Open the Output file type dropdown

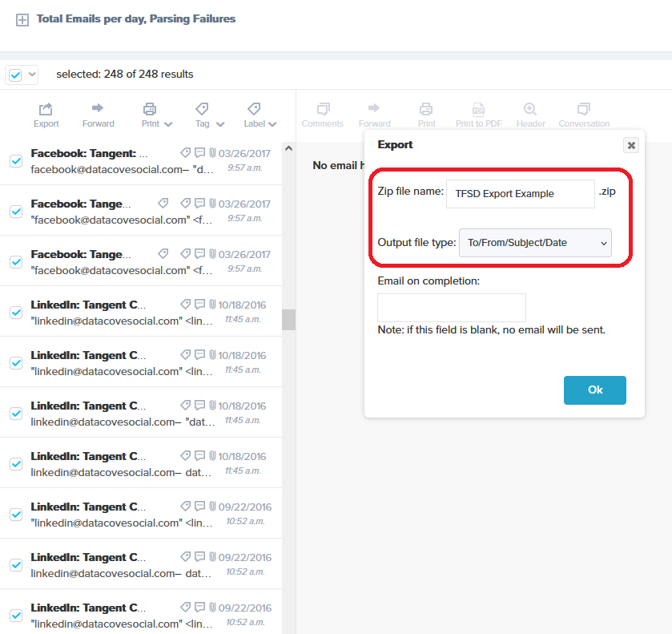point(535,243)
